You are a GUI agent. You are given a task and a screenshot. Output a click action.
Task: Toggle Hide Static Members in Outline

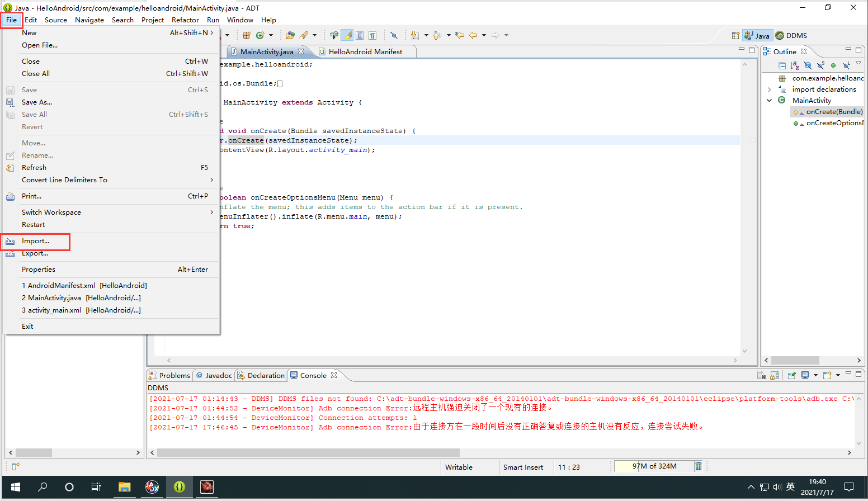click(x=820, y=65)
